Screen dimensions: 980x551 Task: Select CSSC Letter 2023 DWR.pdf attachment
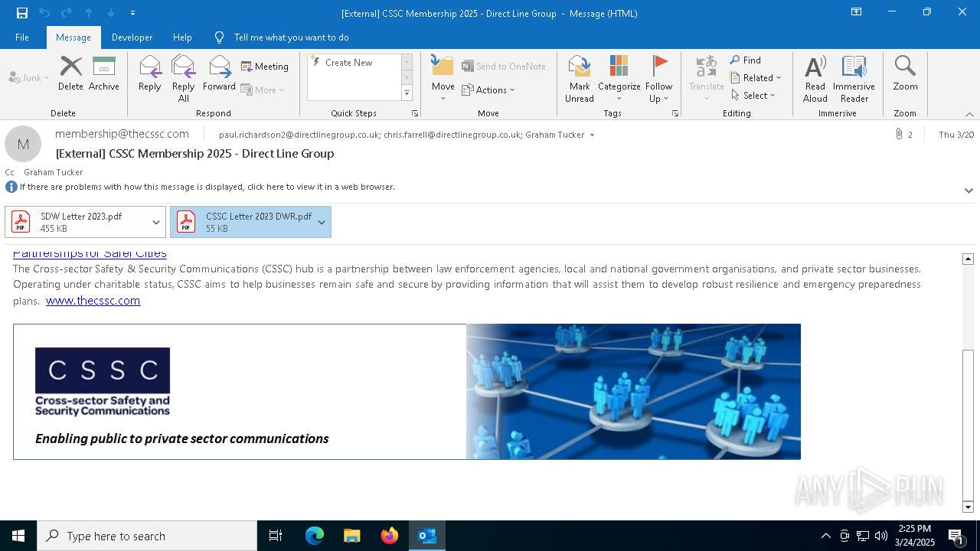[x=242, y=222]
